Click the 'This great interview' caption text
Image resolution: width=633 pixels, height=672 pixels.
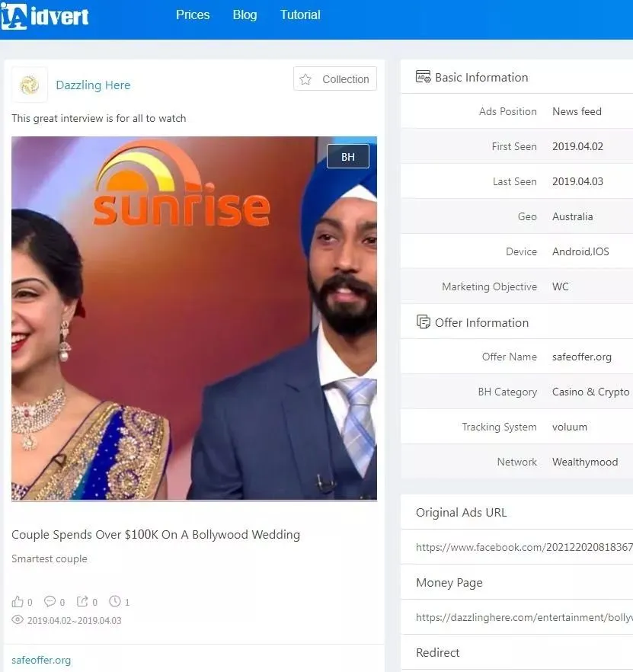coord(98,118)
